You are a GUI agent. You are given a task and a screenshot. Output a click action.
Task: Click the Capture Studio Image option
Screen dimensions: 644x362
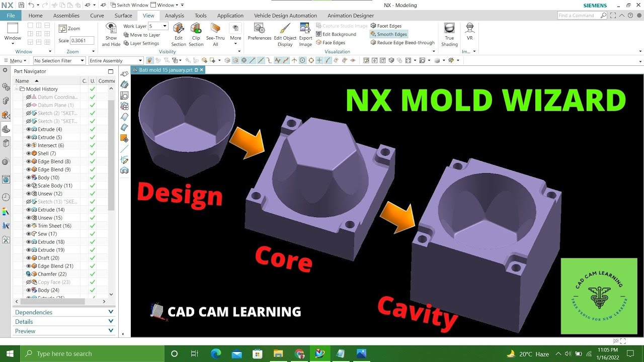coord(342,26)
